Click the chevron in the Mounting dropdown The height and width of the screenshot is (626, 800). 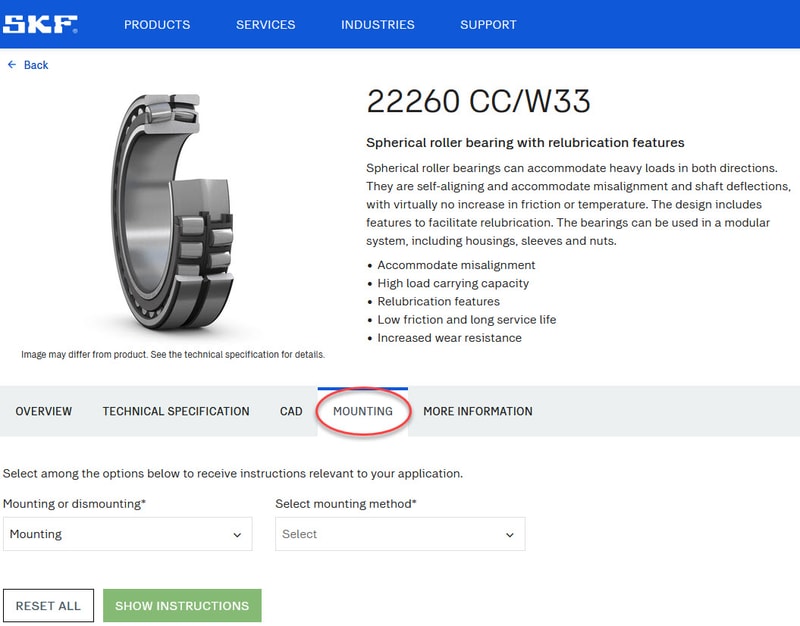point(237,535)
